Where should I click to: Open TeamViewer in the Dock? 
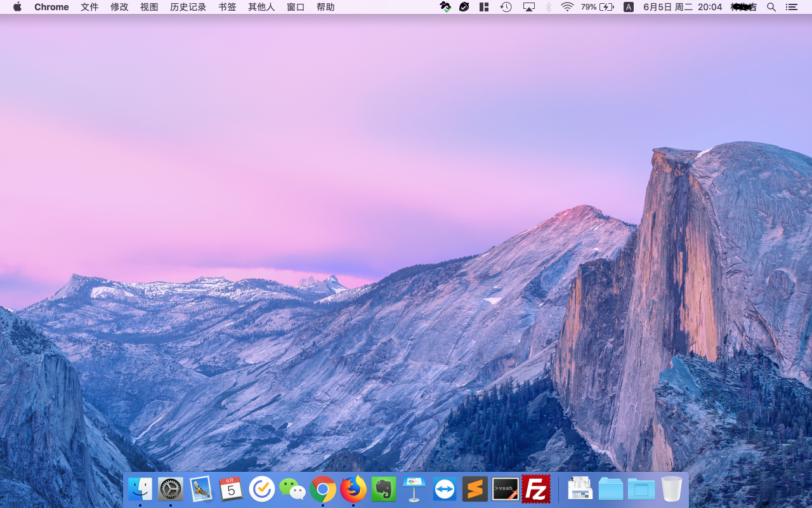click(445, 489)
